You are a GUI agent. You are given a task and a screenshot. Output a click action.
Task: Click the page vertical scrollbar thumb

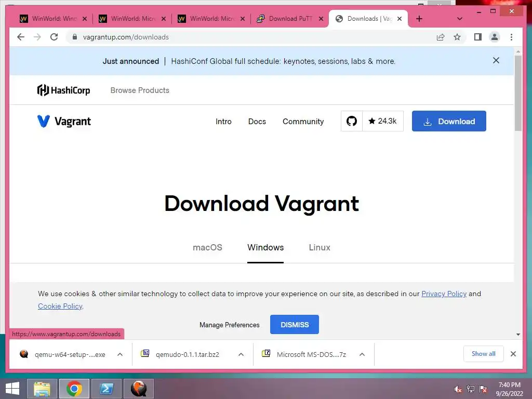tap(518, 94)
